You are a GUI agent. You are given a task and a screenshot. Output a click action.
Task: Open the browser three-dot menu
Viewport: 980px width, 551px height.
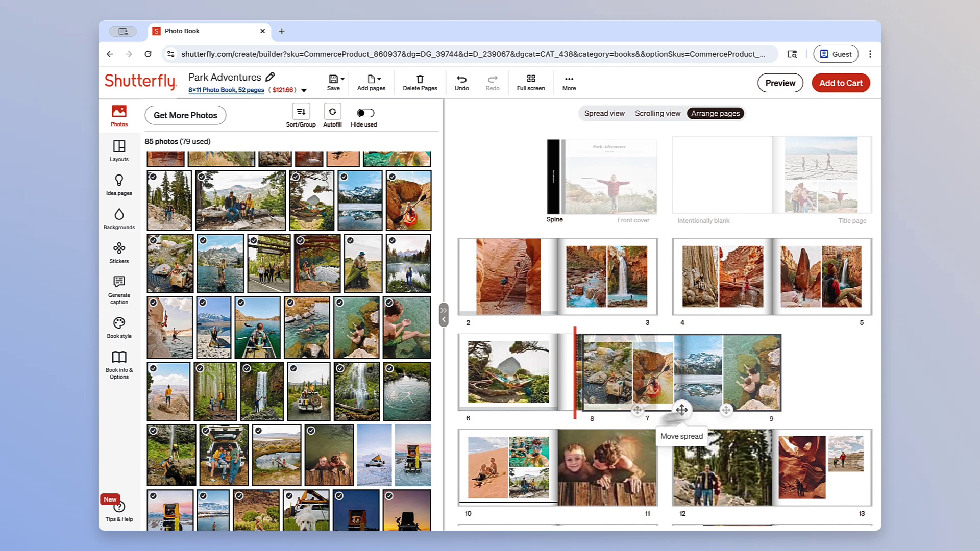(x=870, y=54)
